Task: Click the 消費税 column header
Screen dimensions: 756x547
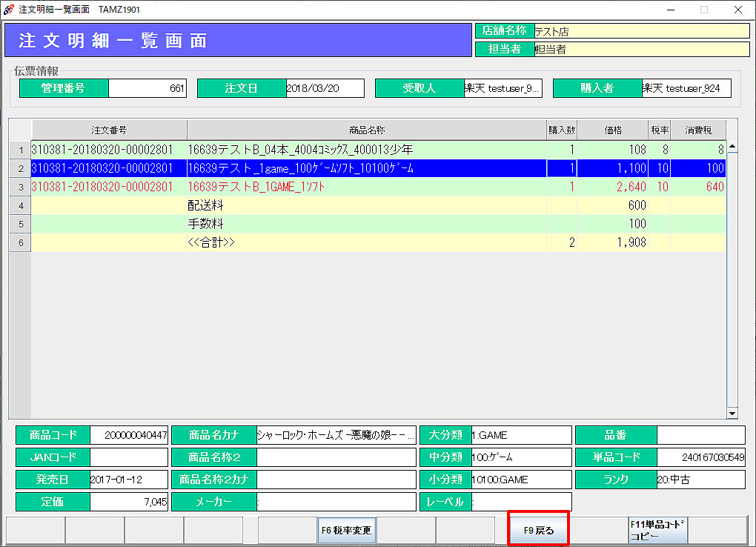Action: tap(697, 130)
